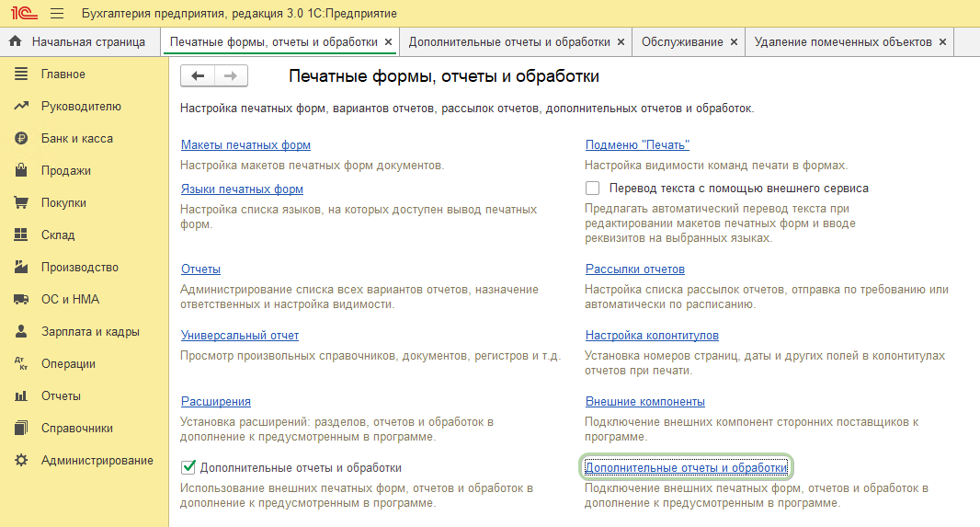Close the Удаление помеченных объектов tab
This screenshot has height=527, width=980.
pyautogui.click(x=942, y=42)
